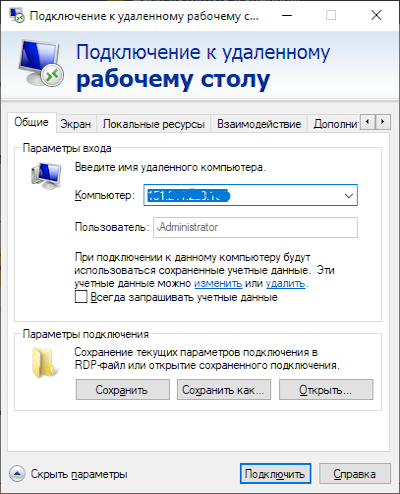The width and height of the screenshot is (400, 494).
Task: Click the up-arrow icon beside Скрыть параметры
Action: 17,473
